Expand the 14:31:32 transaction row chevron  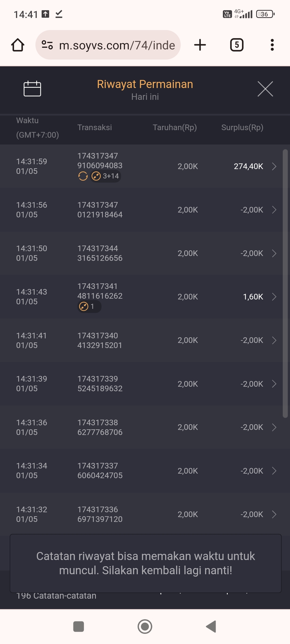[274, 514]
